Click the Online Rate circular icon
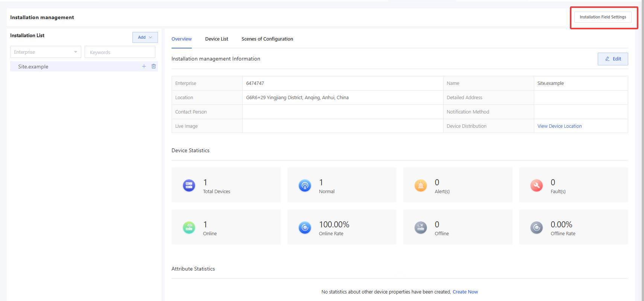This screenshot has width=644, height=301. tap(305, 227)
